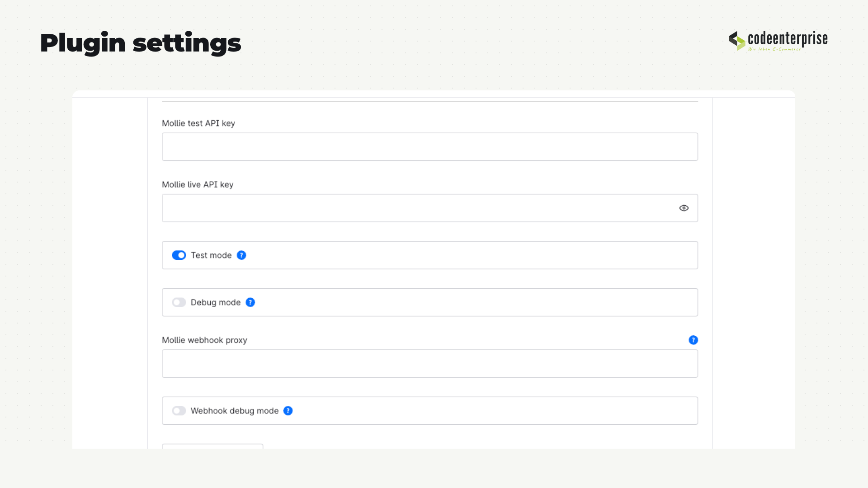This screenshot has width=868, height=488.
Task: Click the "Mollie live API key" label
Action: click(198, 184)
